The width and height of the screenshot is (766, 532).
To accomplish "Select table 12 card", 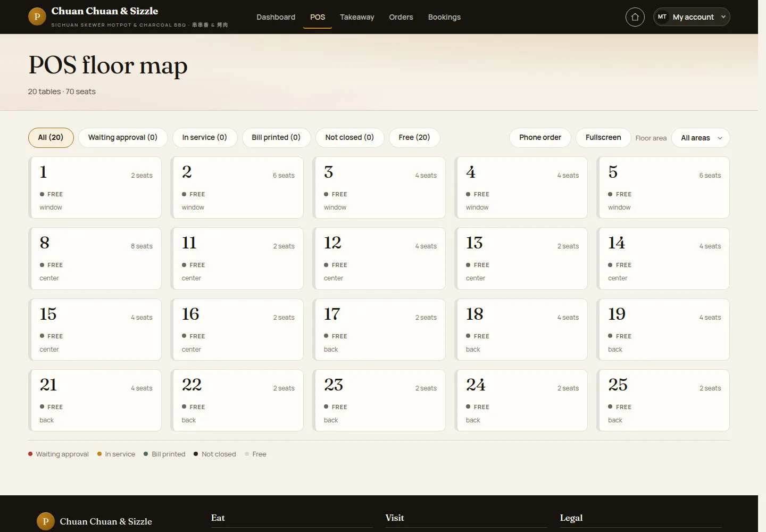I will 379,259.
